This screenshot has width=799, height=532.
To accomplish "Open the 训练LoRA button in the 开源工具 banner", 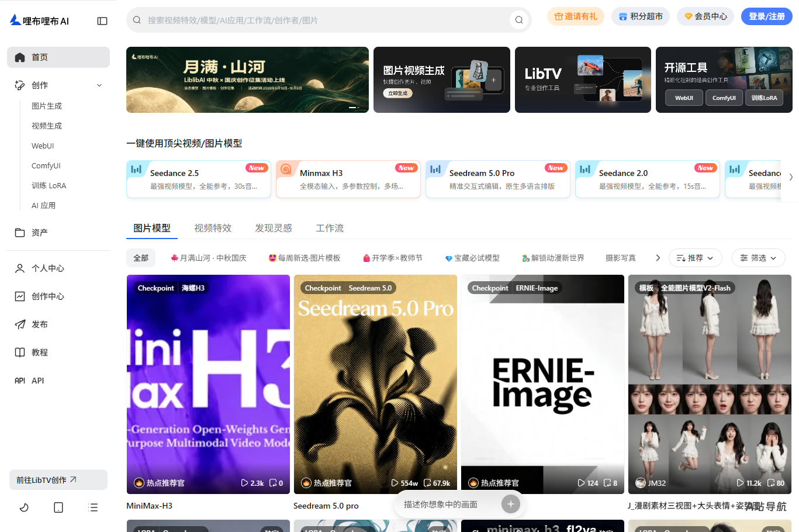I will point(765,98).
